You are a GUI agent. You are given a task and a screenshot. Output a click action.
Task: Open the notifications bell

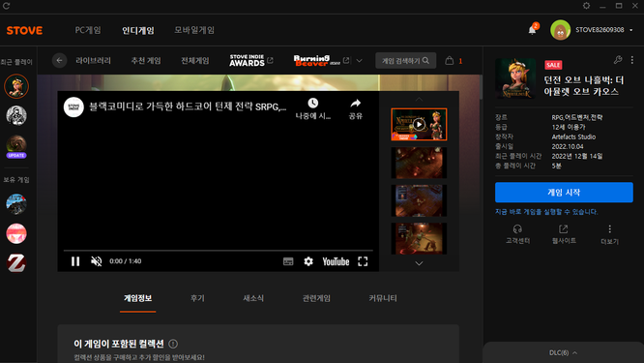click(x=532, y=30)
